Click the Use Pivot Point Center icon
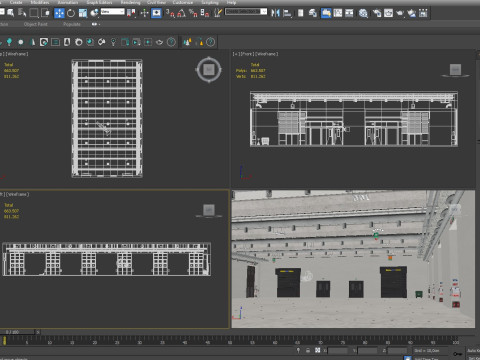The height and width of the screenshot is (360, 480). 131,13
